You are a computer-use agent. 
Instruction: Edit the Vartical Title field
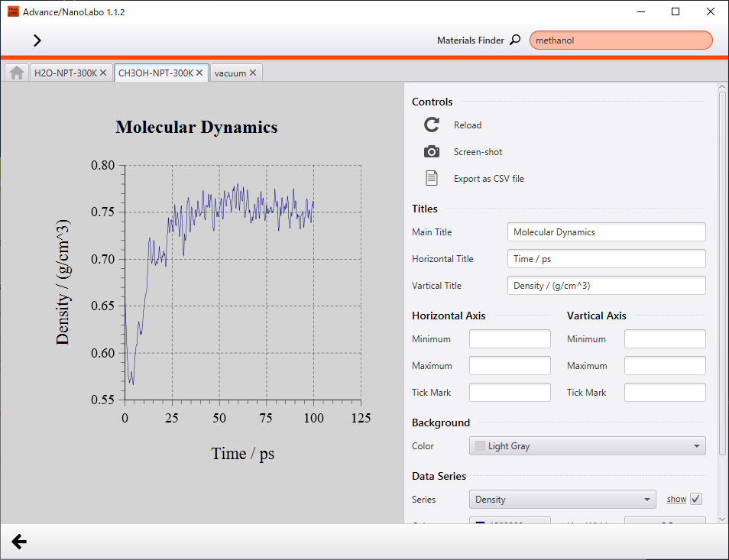(x=606, y=285)
